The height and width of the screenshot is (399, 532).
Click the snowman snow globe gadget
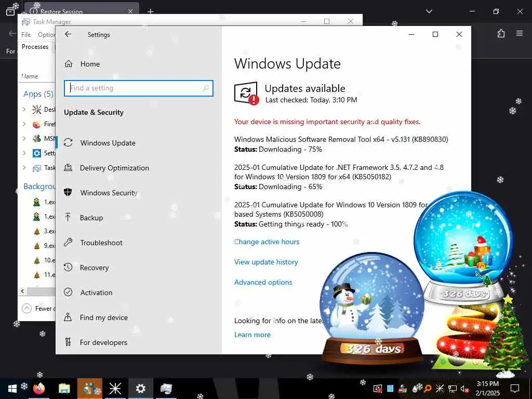click(x=372, y=308)
